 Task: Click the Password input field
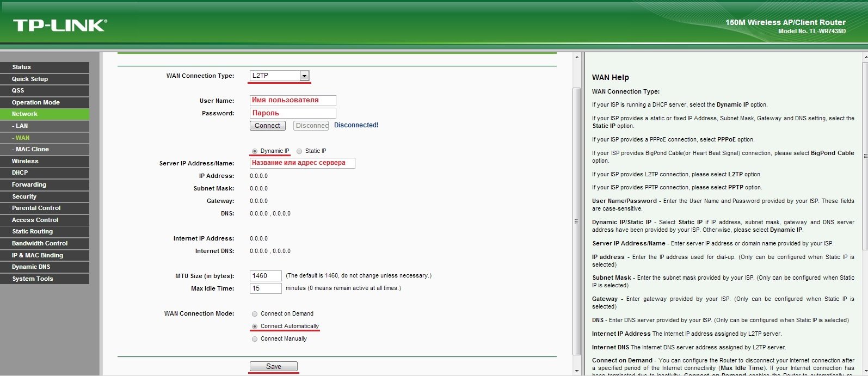293,113
